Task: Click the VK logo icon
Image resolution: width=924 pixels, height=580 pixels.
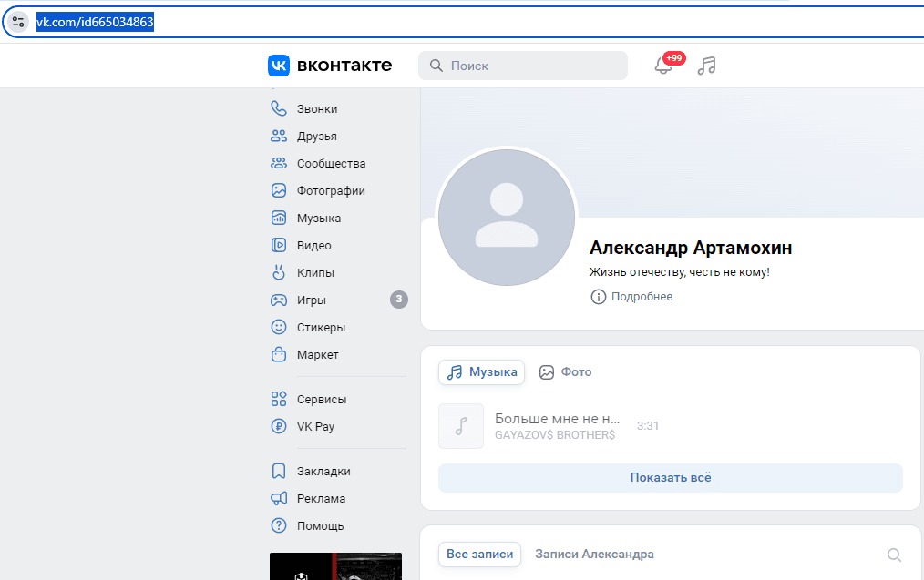Action: [279, 66]
